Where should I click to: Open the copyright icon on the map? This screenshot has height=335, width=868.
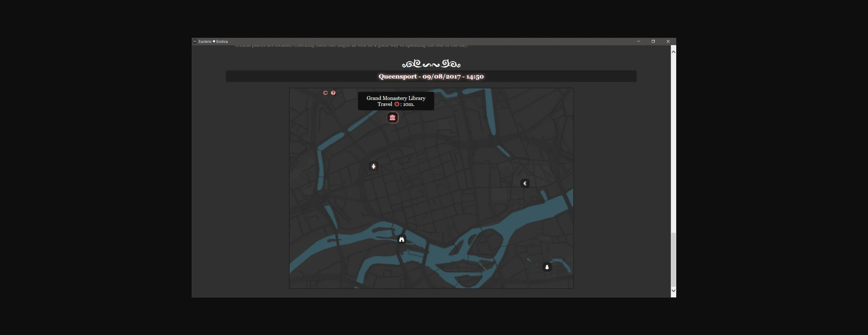point(325,93)
